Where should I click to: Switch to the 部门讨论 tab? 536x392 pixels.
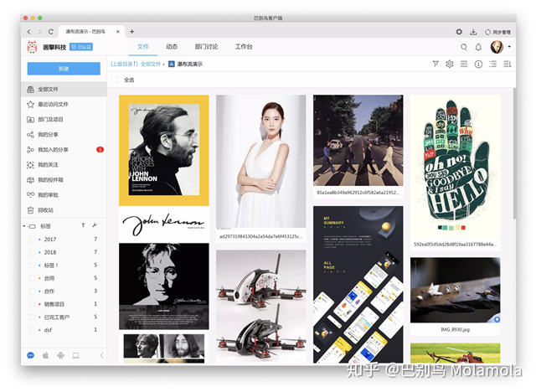[207, 47]
